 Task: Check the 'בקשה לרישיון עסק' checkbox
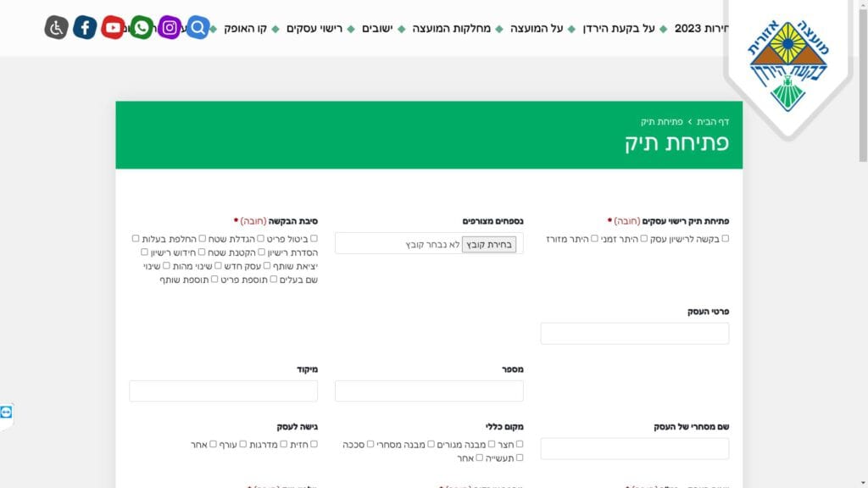tap(725, 239)
